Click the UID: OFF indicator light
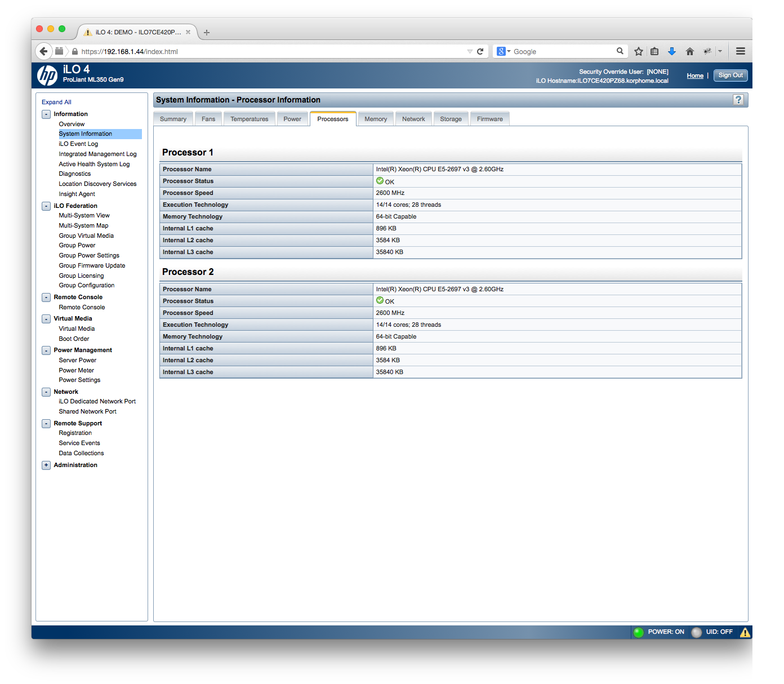Image resolution: width=784 pixels, height=684 pixels. (697, 632)
